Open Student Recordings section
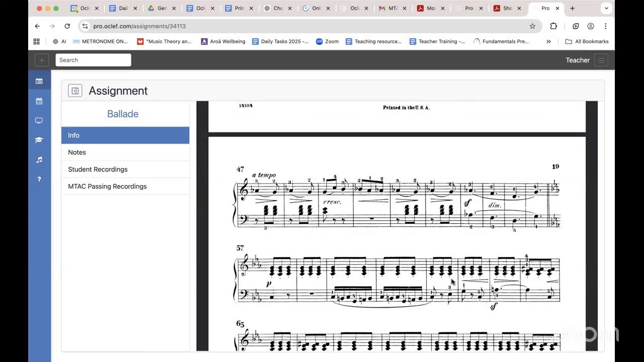Image resolution: width=644 pixels, height=362 pixels. tap(125, 169)
